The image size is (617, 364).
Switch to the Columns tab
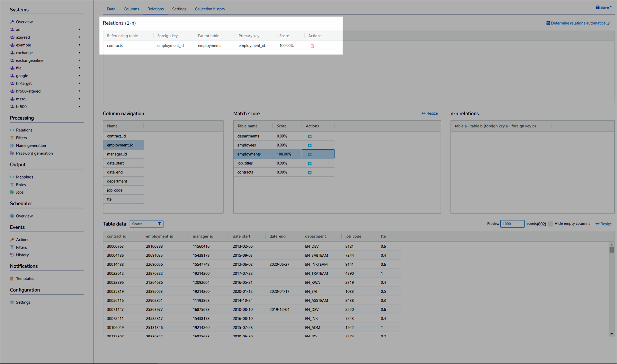coord(131,9)
